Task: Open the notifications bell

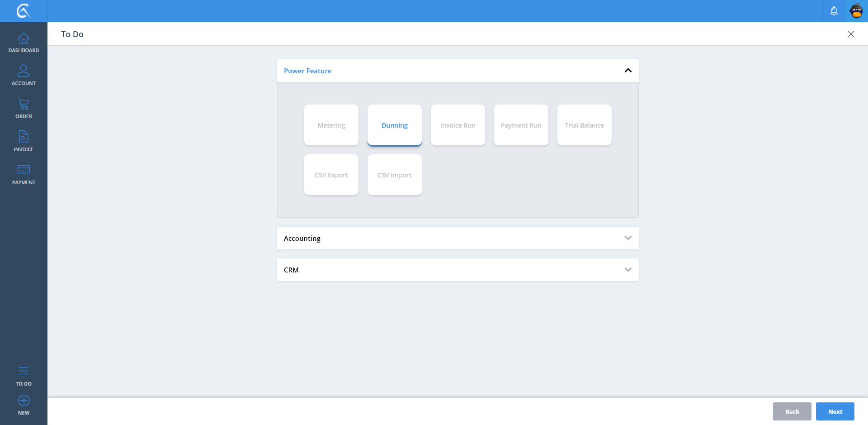Action: (x=834, y=11)
